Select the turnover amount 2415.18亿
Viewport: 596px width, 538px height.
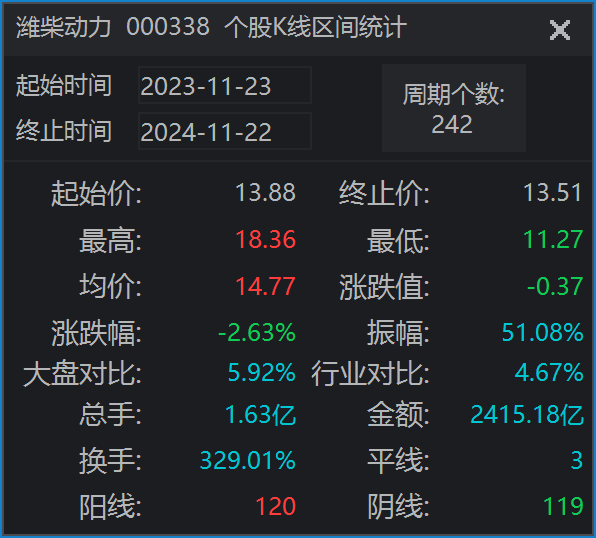[x=527, y=414]
